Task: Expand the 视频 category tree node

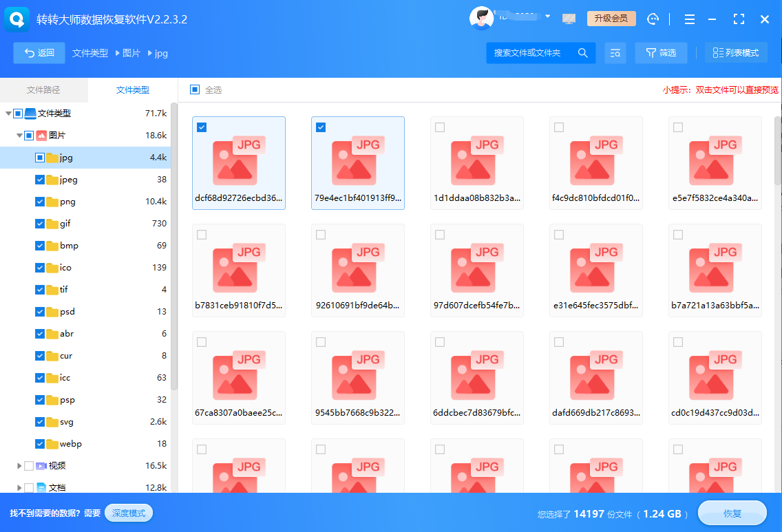Action: 19,466
